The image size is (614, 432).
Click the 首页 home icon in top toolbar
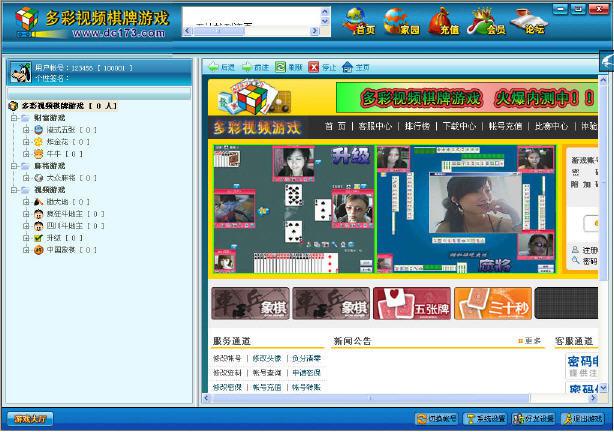pos(358,21)
